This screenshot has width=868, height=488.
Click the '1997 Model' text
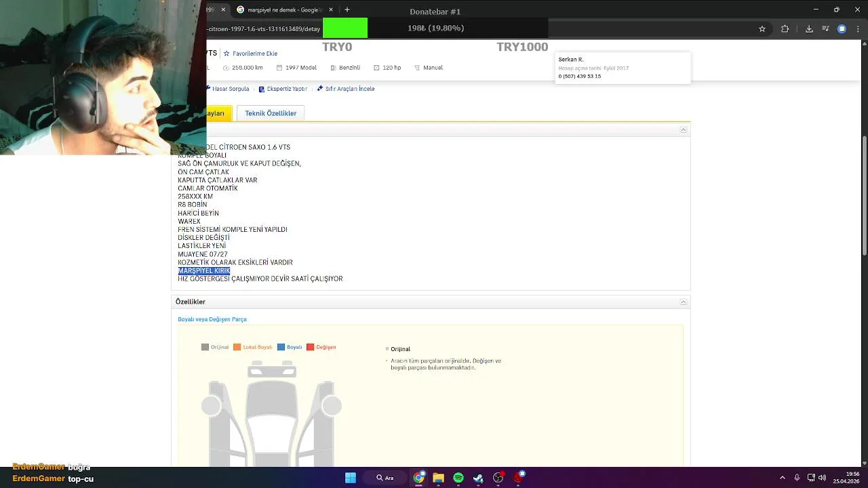[x=301, y=68]
